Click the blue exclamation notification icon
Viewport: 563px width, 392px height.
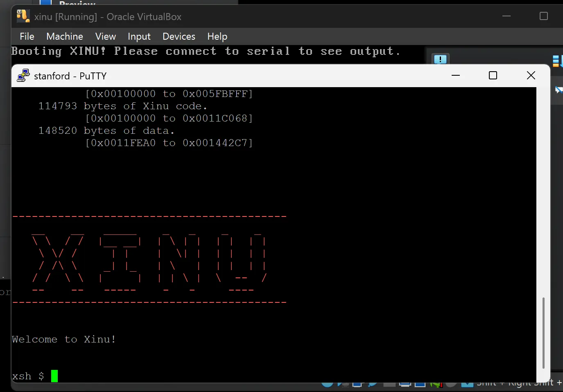pyautogui.click(x=440, y=59)
